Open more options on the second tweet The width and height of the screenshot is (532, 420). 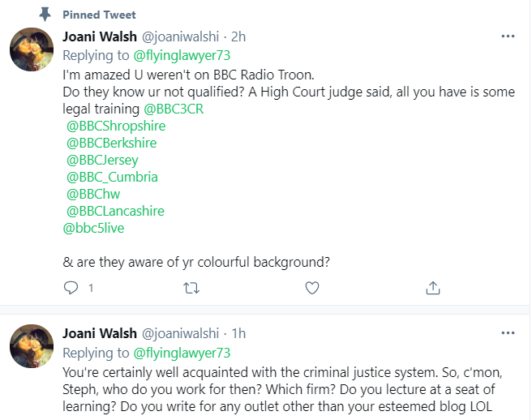[508, 333]
